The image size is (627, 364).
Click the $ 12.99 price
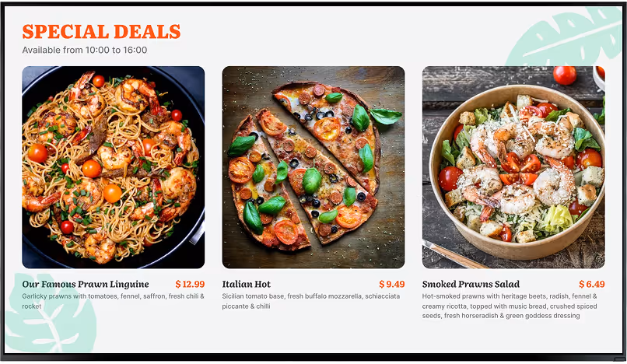190,285
